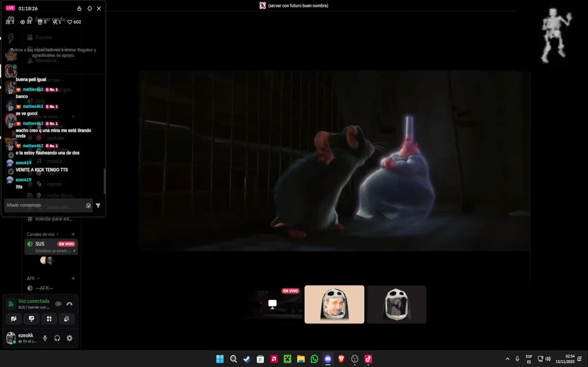Open the Windows Start menu
The height and width of the screenshot is (367, 588).
(x=220, y=359)
